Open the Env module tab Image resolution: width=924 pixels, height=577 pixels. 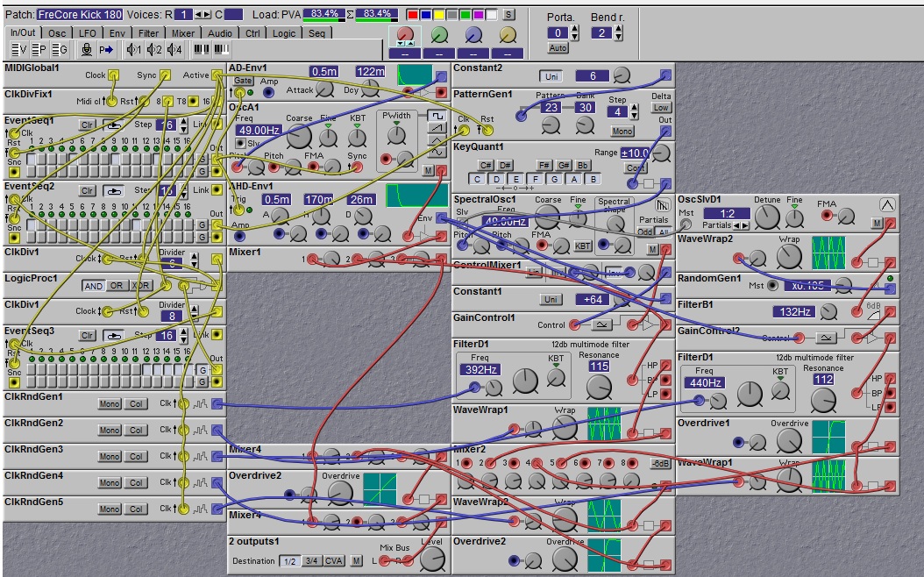coord(117,33)
